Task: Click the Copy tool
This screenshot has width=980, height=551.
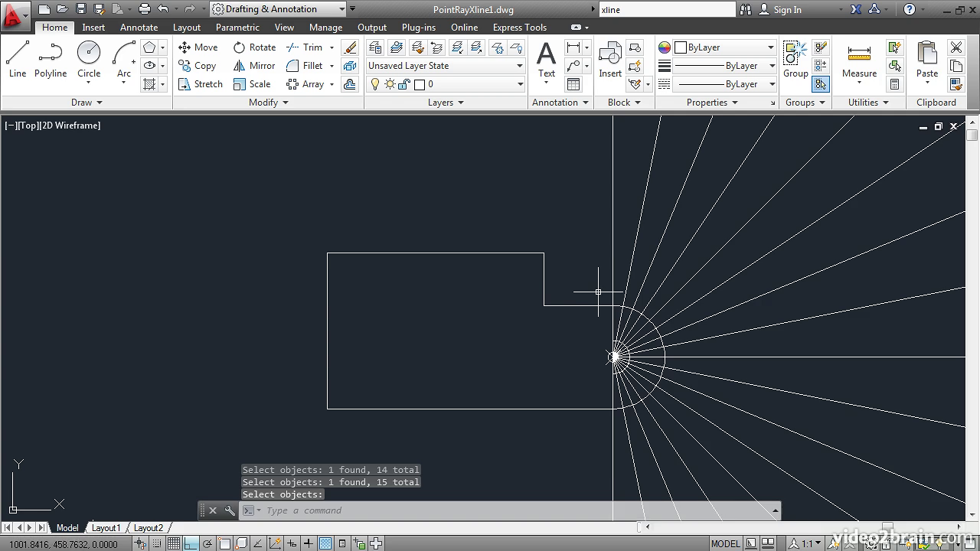Action: (197, 66)
